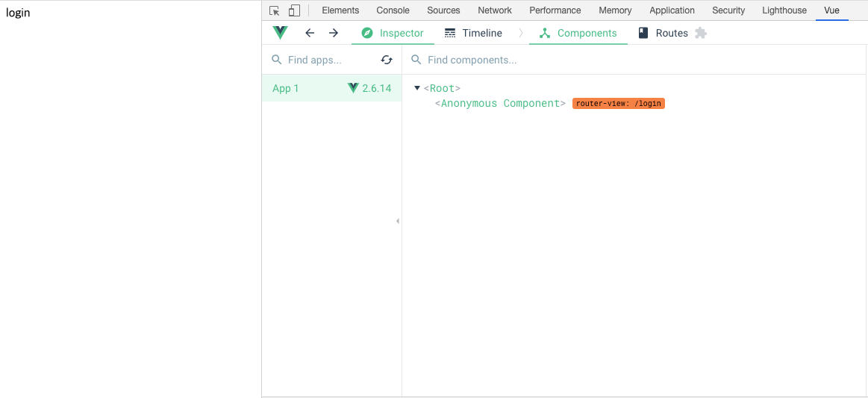The image size is (868, 398).
Task: Go forward with the right arrow
Action: click(x=334, y=33)
